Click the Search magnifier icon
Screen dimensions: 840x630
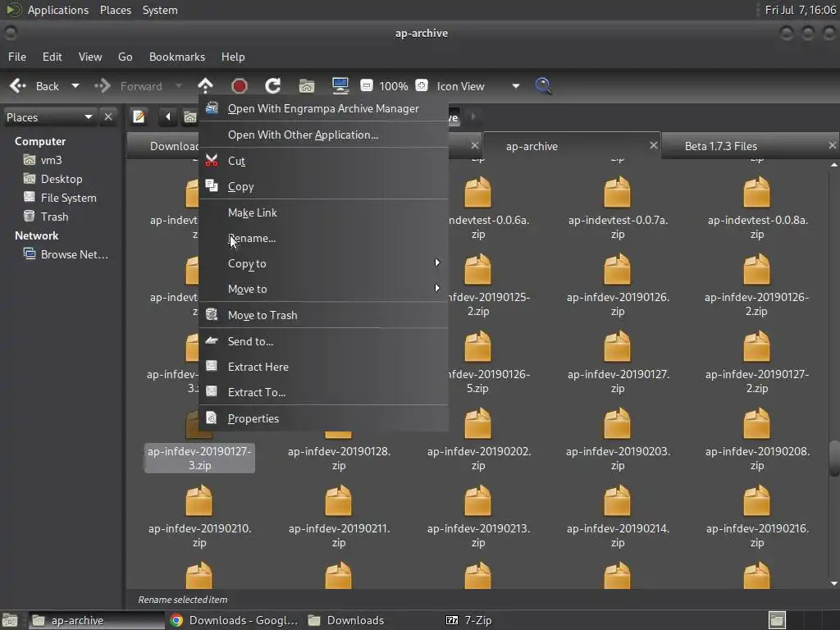(x=543, y=86)
